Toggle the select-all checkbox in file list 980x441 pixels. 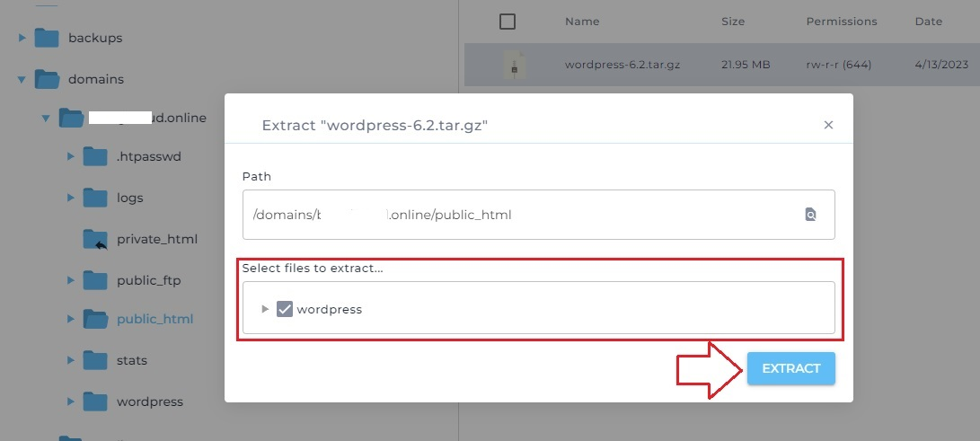[x=508, y=22]
